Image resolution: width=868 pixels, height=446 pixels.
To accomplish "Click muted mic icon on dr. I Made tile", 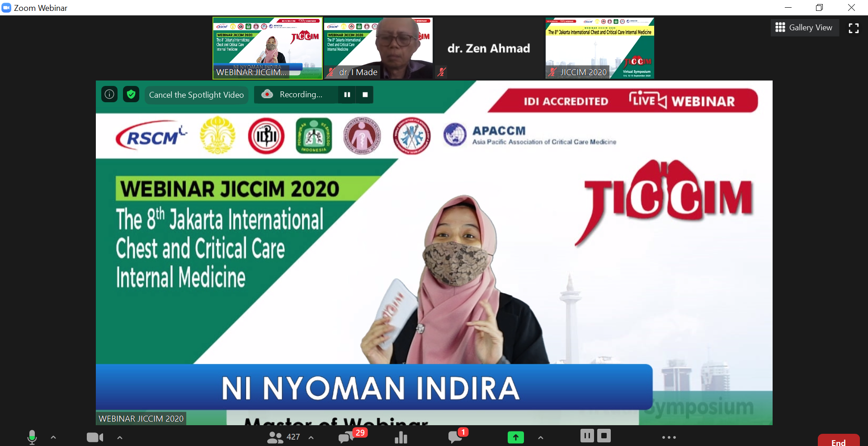I will coord(331,72).
